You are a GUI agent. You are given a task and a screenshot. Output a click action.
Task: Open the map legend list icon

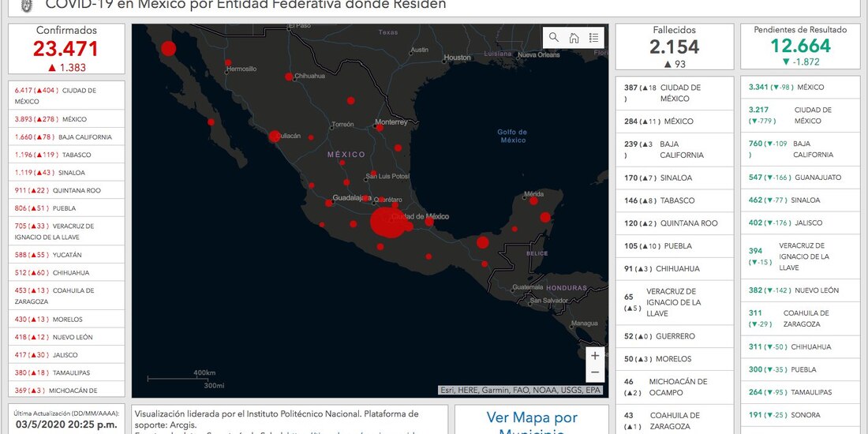pyautogui.click(x=593, y=38)
